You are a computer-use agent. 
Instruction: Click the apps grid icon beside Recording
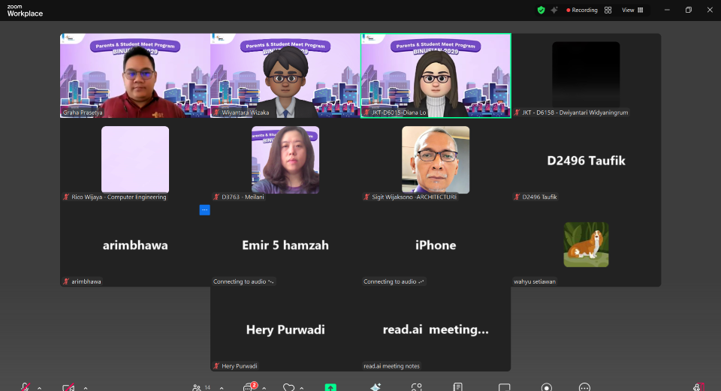(608, 10)
